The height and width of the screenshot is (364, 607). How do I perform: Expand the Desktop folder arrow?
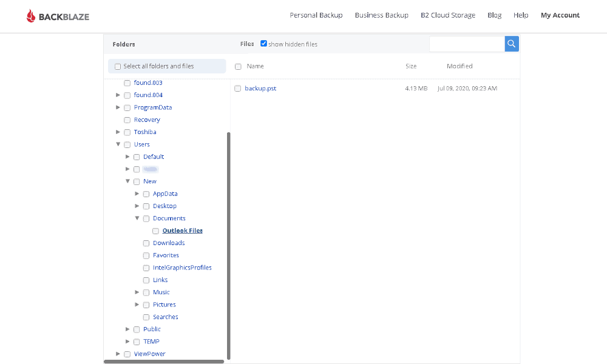[137, 206]
